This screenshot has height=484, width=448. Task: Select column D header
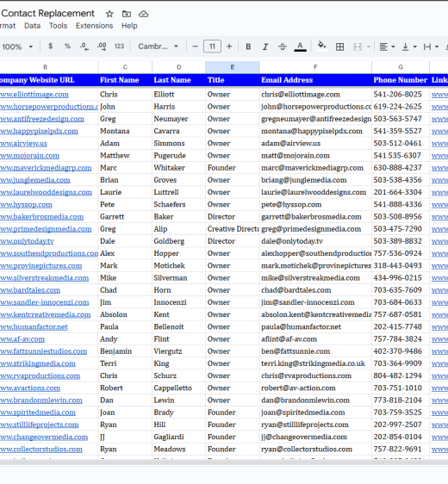coord(178,67)
